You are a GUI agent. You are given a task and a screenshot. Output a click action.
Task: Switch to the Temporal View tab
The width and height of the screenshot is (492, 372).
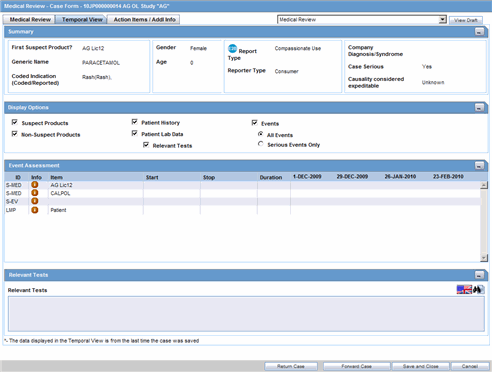click(x=82, y=20)
